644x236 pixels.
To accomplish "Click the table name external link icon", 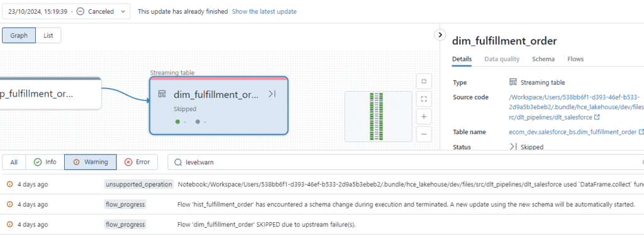I will point(641,132).
